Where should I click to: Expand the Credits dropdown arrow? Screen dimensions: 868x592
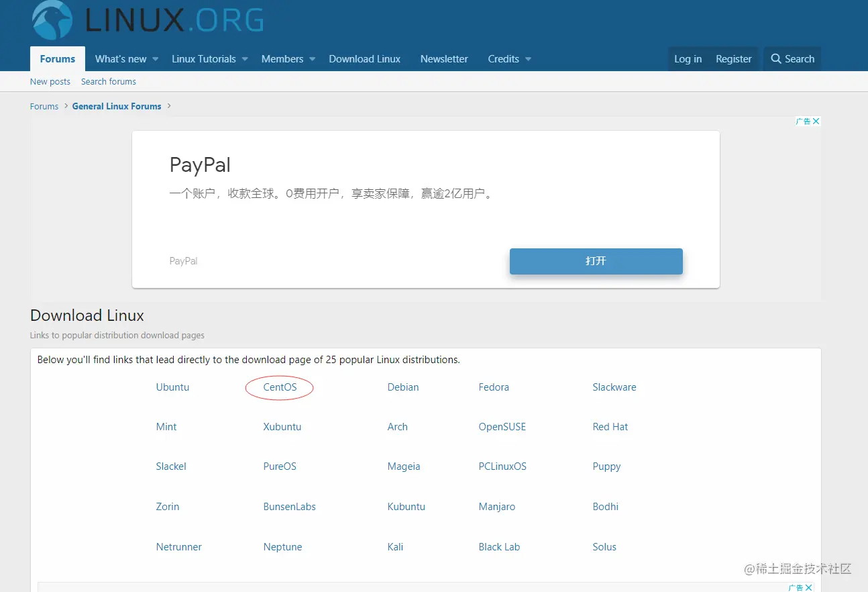tap(528, 59)
